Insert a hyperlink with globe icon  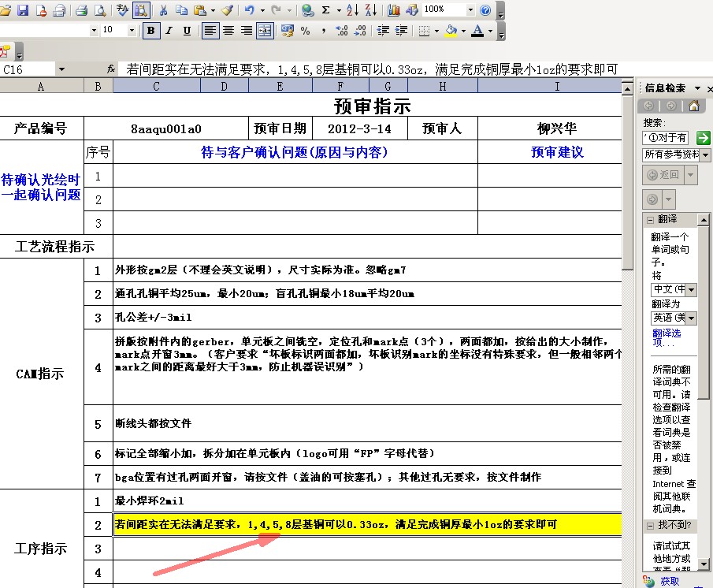coord(308,10)
